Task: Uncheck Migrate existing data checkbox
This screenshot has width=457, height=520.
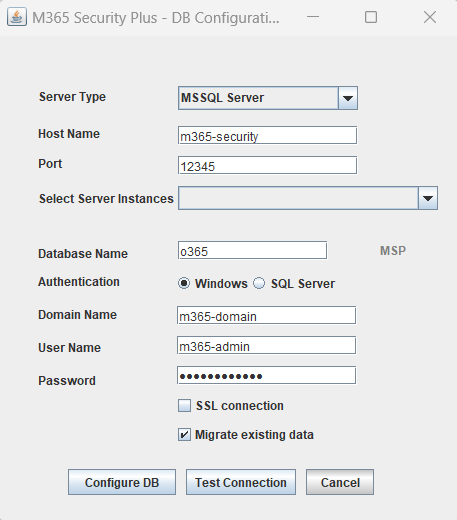Action: (x=184, y=435)
